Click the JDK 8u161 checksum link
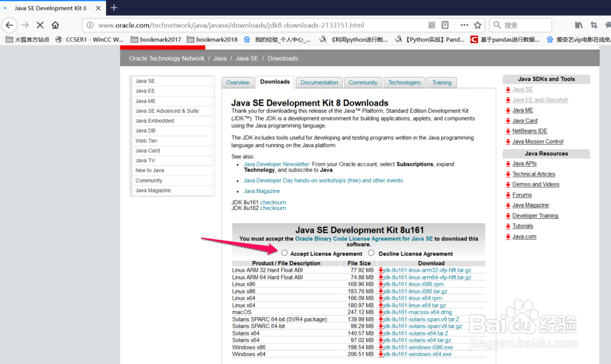The height and width of the screenshot is (364, 611). coord(273,202)
